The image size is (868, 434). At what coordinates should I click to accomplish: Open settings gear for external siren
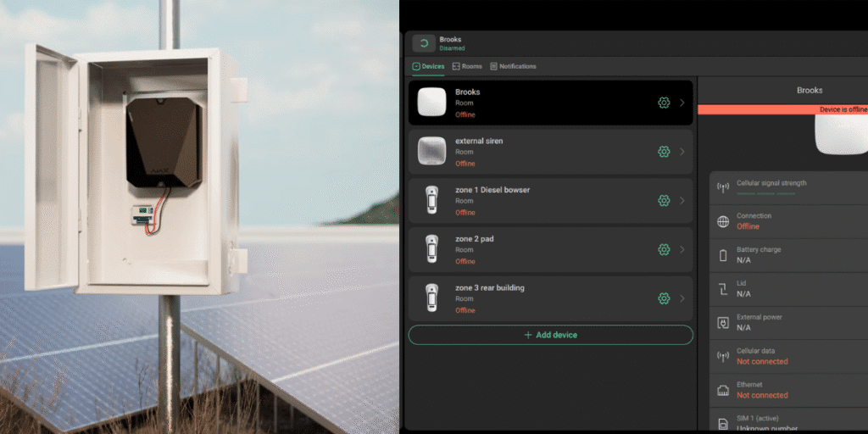[x=664, y=152]
